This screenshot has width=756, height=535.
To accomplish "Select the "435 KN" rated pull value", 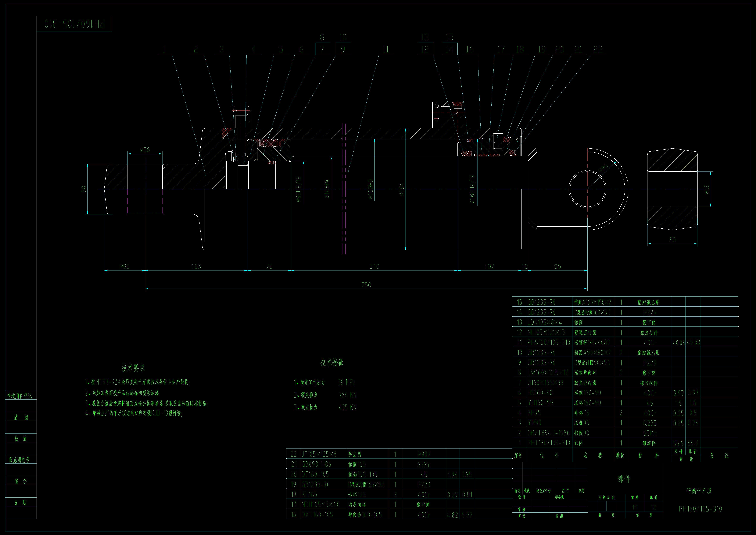I will (348, 407).
